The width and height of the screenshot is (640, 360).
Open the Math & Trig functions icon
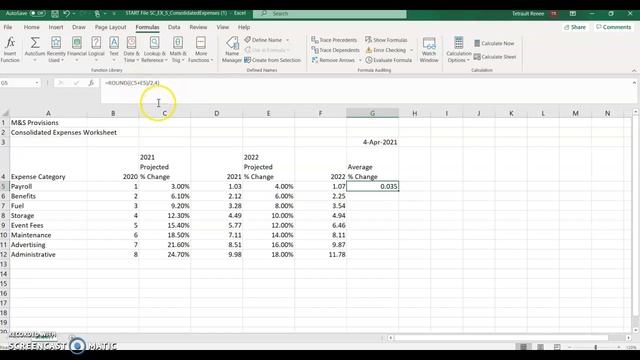(x=178, y=42)
